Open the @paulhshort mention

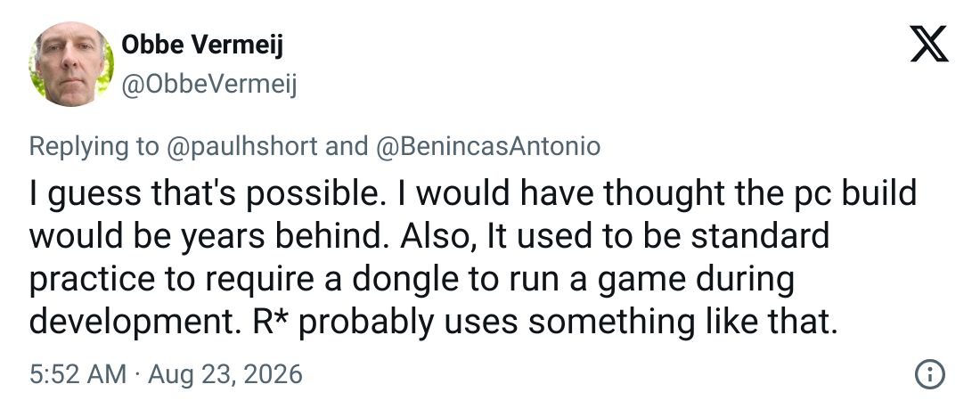pos(241,146)
